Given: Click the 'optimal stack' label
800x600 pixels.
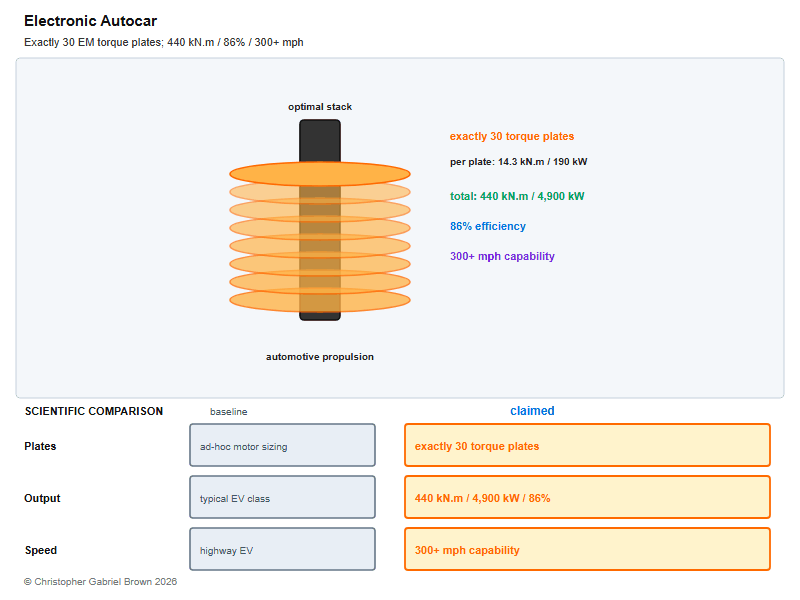Looking at the screenshot, I should 320,107.
